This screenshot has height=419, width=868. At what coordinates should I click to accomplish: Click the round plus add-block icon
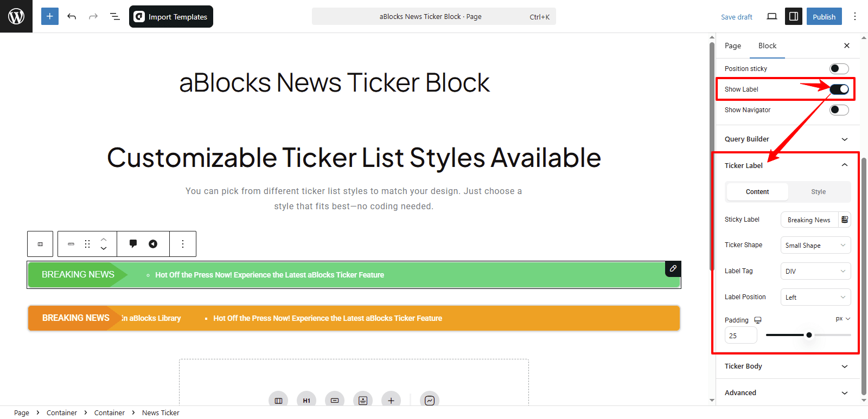(x=391, y=401)
